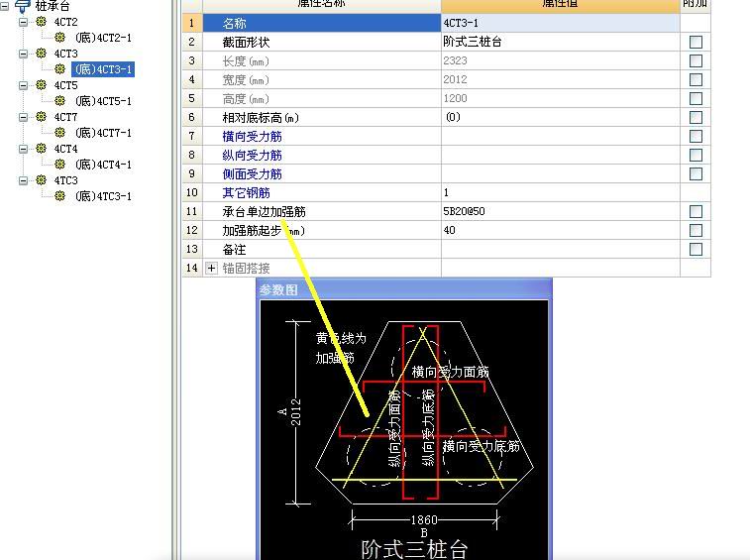Viewport: 750px width, 560px height.
Task: Tick the 加强筋起步 additional checkbox
Action: pos(696,230)
